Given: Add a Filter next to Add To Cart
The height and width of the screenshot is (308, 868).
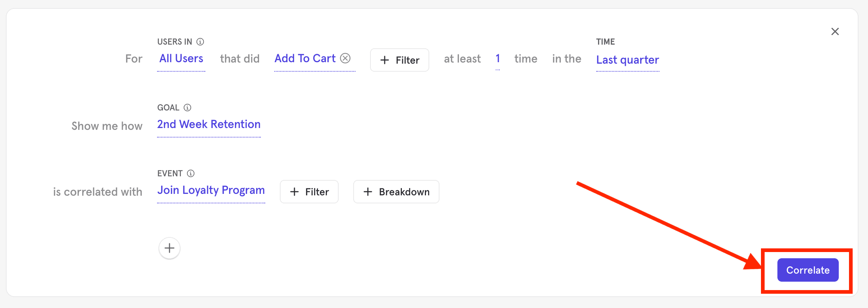Looking at the screenshot, I should point(400,60).
